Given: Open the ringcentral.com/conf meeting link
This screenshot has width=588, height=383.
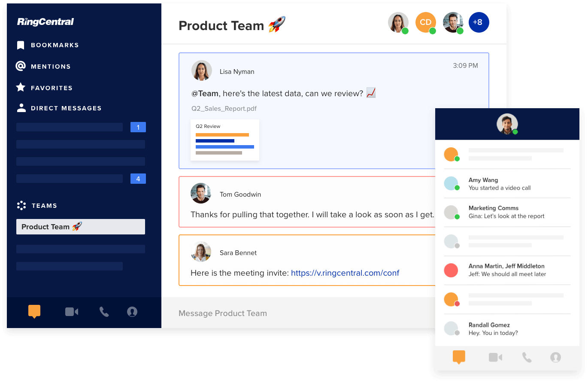Looking at the screenshot, I should pos(345,273).
